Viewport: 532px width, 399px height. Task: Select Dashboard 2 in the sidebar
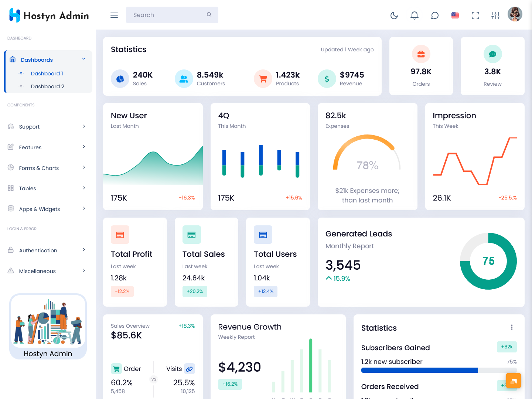click(48, 86)
